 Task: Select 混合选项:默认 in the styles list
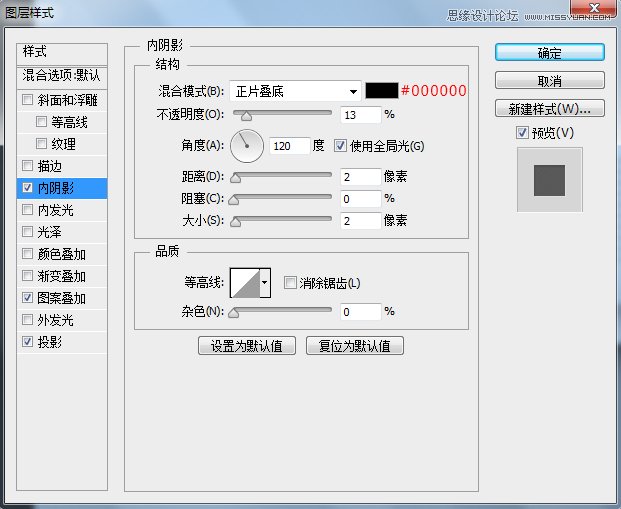[x=62, y=75]
